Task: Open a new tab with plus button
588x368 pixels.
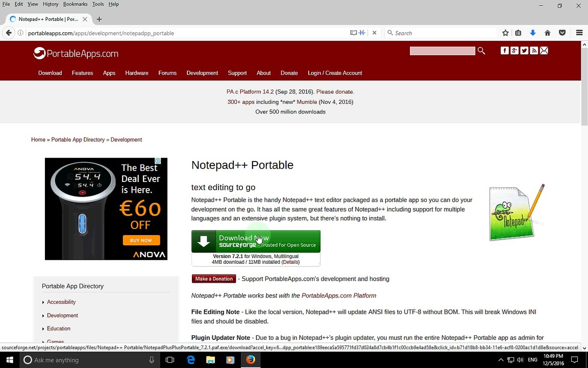Action: pos(99,19)
